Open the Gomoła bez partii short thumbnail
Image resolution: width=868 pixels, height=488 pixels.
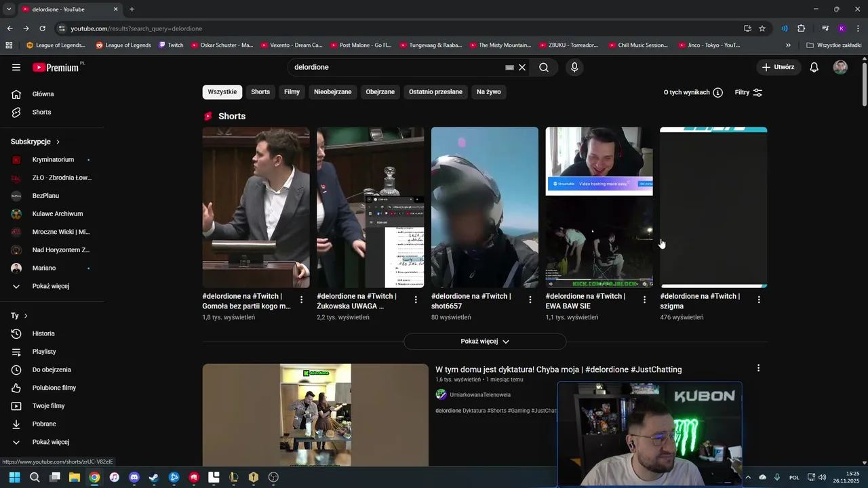256,207
